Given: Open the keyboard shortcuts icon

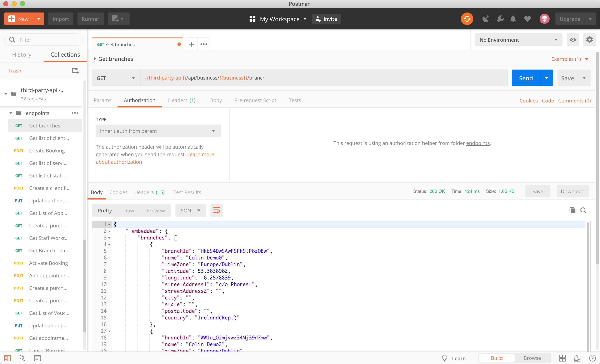Looking at the screenshot, I should [x=577, y=358].
